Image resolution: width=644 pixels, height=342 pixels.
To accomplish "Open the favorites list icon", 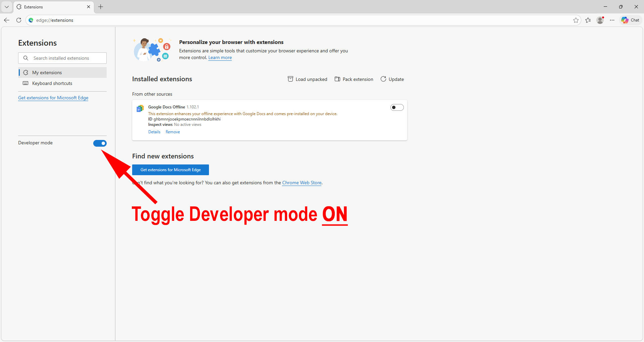I will pos(588,20).
